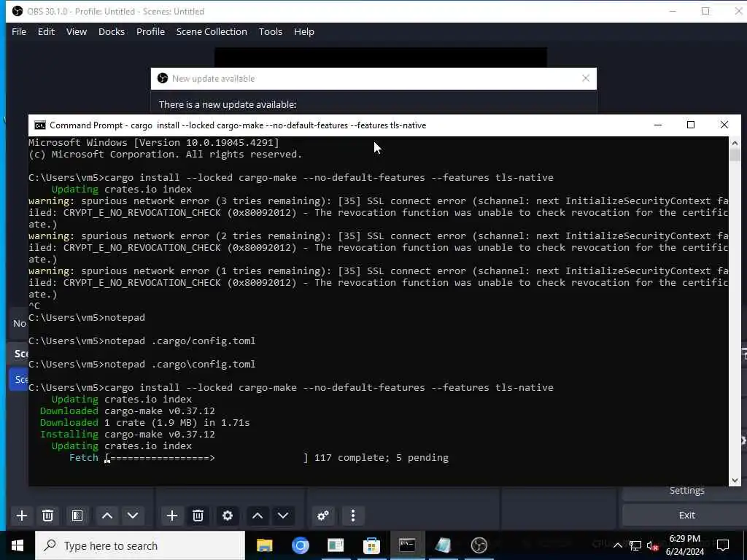The image size is (747, 560).
Task: Open the Windows Start menu
Action: 18,545
